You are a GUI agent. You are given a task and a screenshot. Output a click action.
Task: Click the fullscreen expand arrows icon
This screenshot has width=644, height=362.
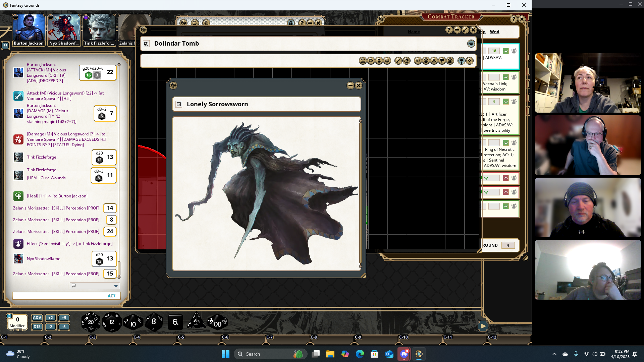pos(363,61)
